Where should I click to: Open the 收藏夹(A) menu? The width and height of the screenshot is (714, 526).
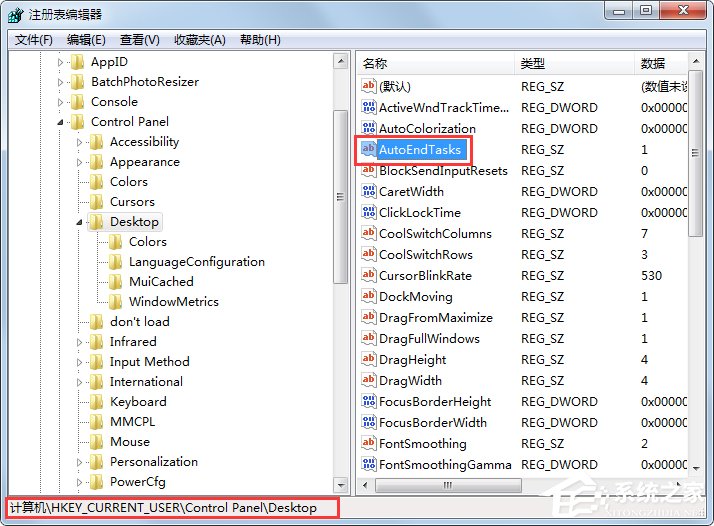tap(200, 40)
